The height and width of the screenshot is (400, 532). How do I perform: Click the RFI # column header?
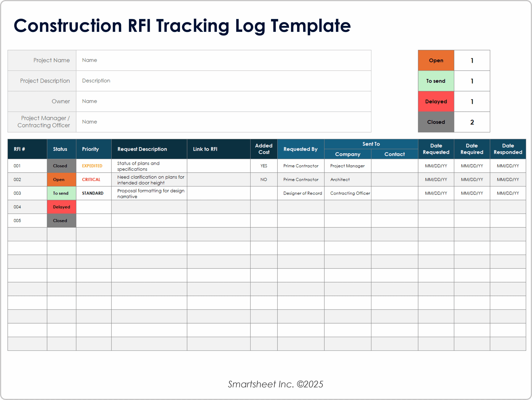(27, 149)
